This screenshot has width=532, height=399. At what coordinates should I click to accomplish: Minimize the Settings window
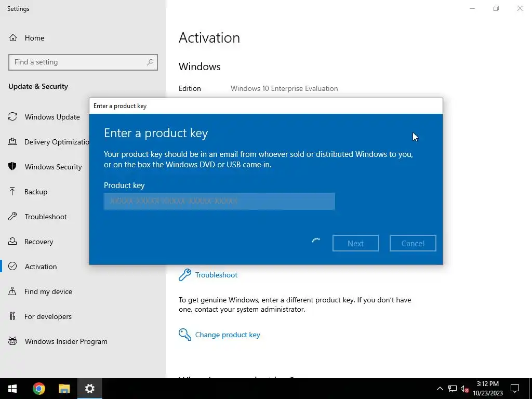coord(472,8)
